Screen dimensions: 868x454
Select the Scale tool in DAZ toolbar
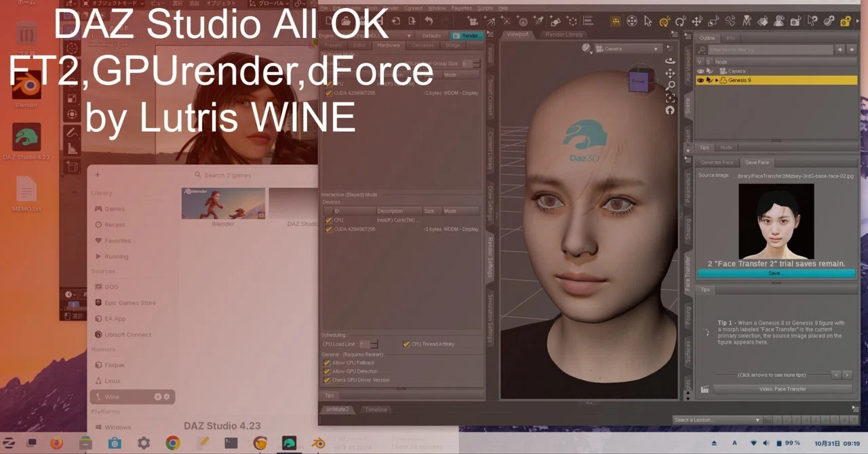[x=713, y=20]
